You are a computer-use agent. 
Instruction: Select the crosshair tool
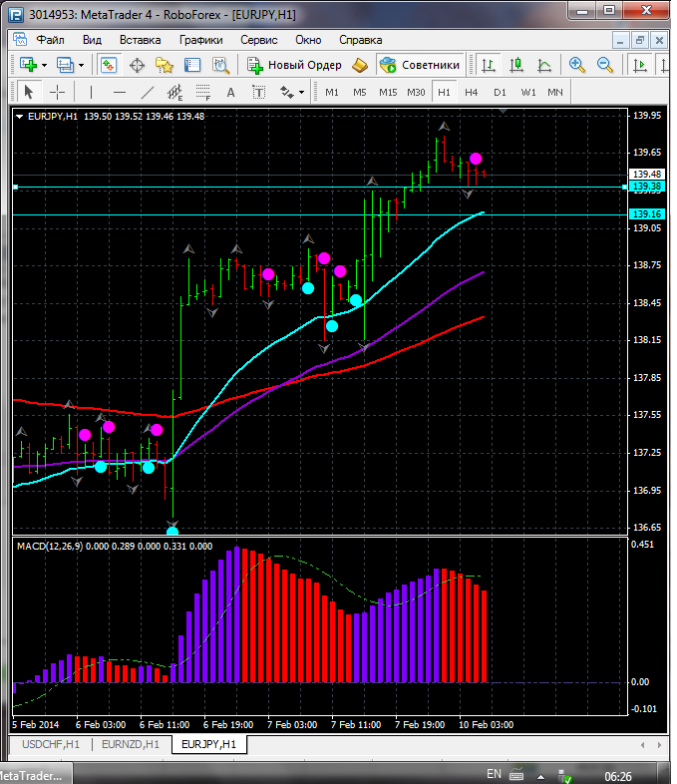coord(58,92)
